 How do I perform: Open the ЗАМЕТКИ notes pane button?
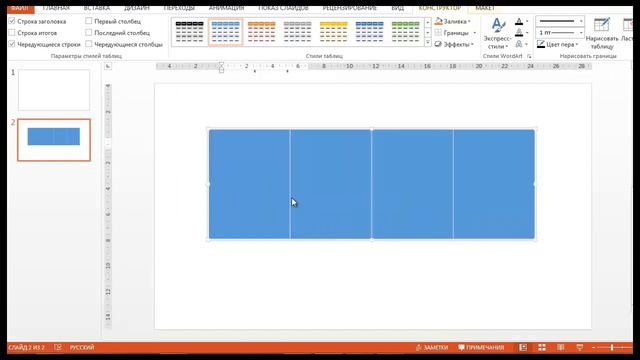point(431,347)
